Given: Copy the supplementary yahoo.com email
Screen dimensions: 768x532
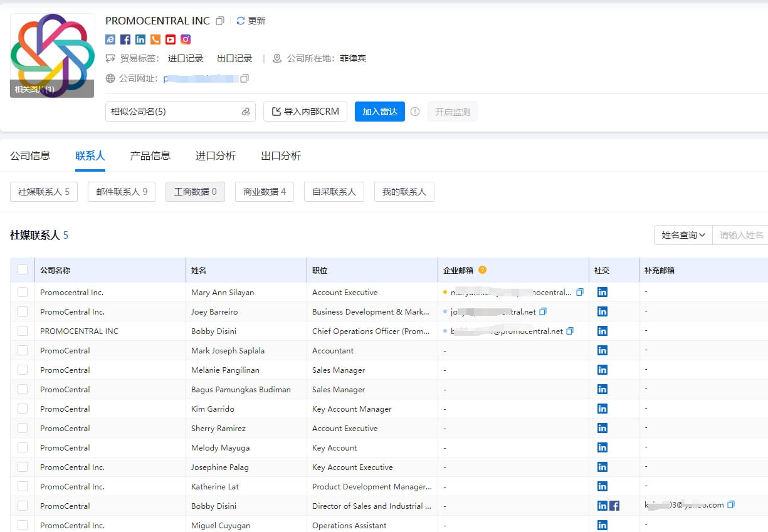Looking at the screenshot, I should click(x=731, y=504).
